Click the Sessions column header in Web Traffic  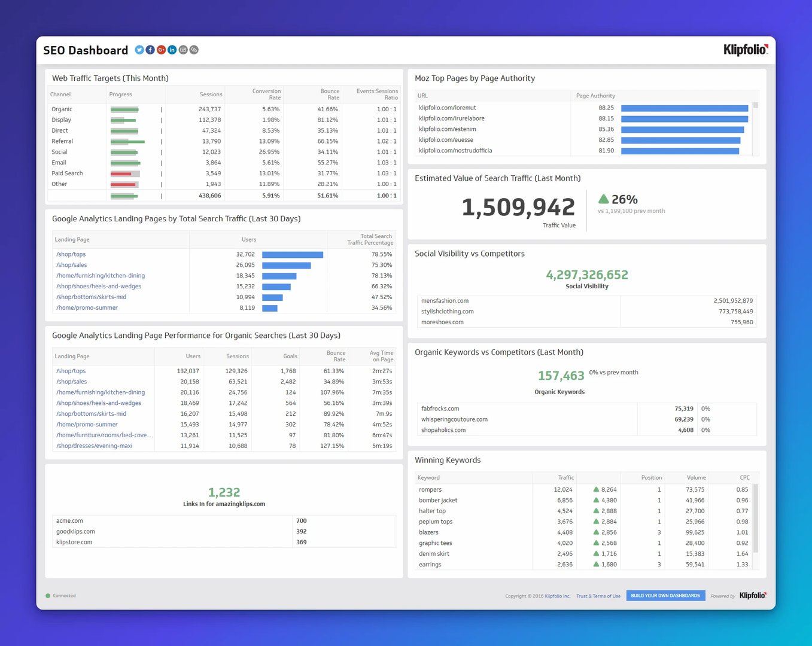(x=211, y=95)
